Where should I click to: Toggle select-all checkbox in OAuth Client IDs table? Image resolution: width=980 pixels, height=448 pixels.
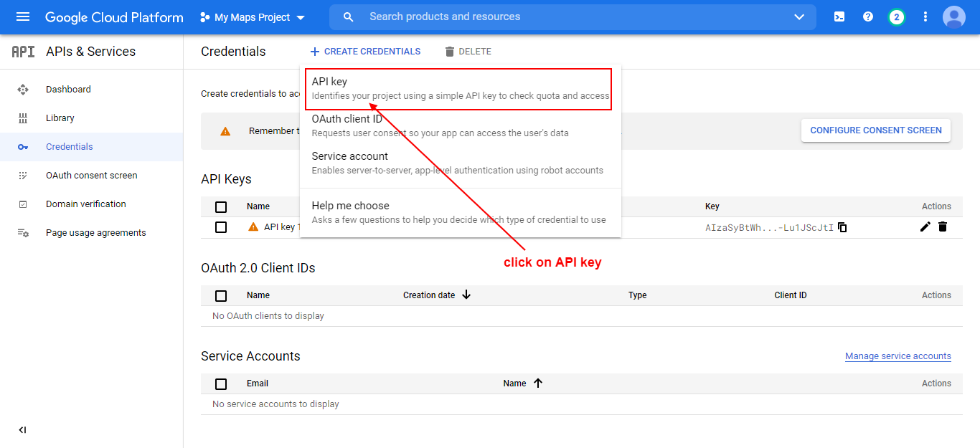221,295
